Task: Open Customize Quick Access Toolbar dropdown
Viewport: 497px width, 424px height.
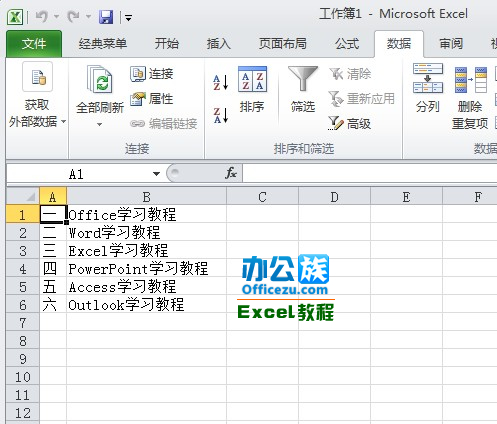Action: (128, 17)
